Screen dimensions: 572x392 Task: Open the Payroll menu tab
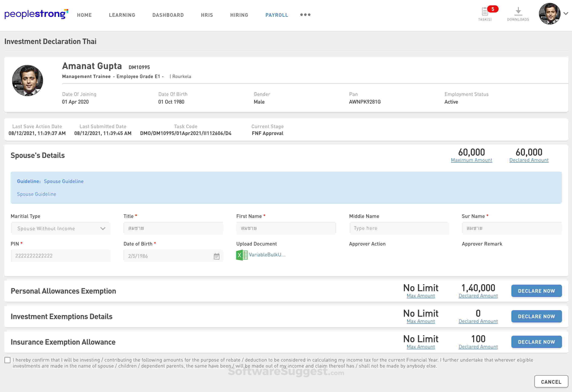[x=277, y=15]
